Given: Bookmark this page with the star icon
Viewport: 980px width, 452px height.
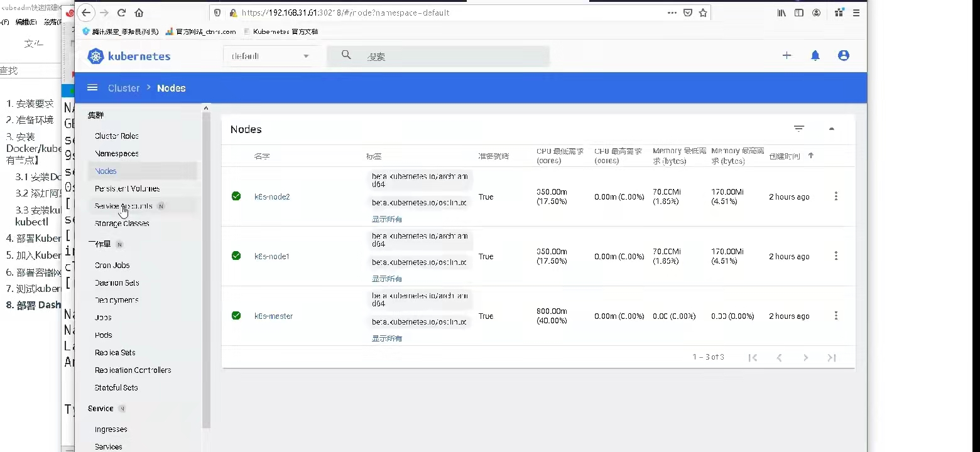Looking at the screenshot, I should [703, 13].
